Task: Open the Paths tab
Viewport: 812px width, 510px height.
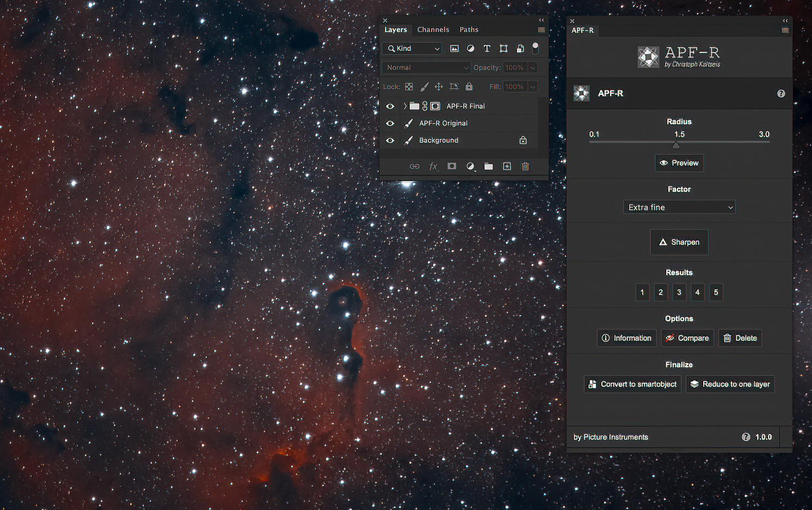Action: point(469,30)
